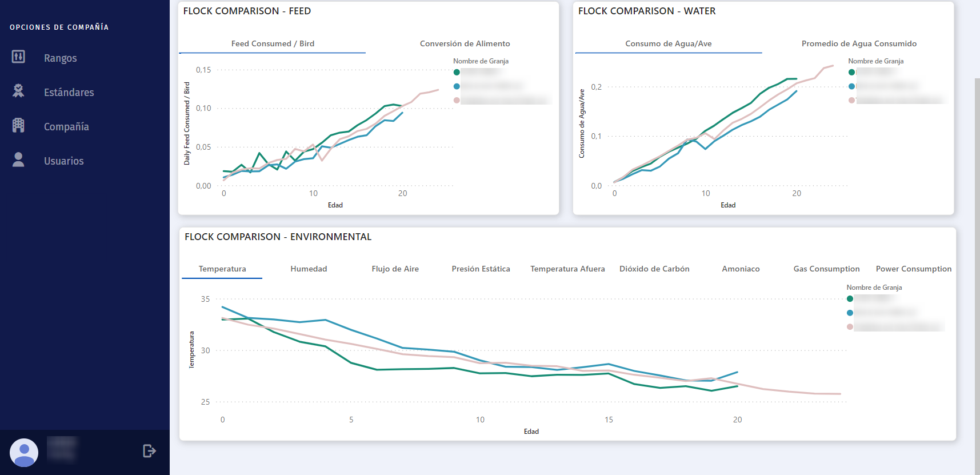Image resolution: width=980 pixels, height=475 pixels.
Task: Open Power Consumption tab
Action: (914, 269)
